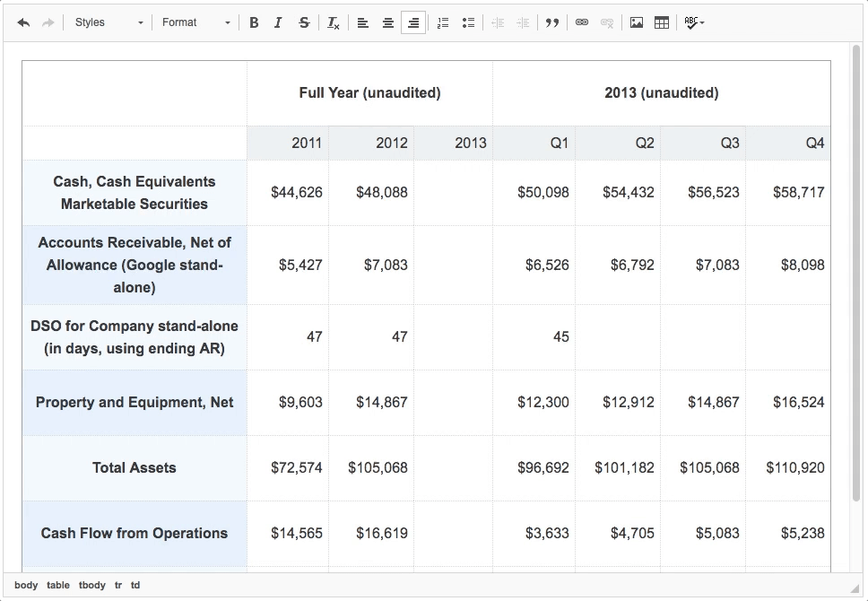Click the $8,098 cell

788,265
